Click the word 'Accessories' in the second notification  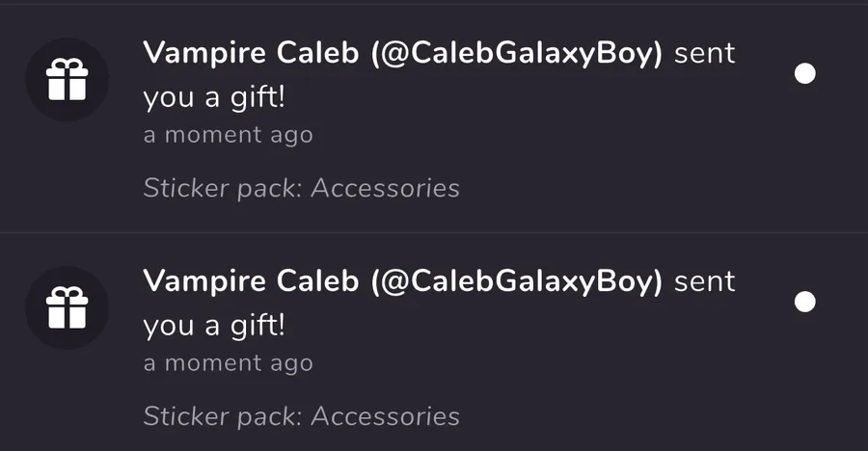click(x=385, y=416)
